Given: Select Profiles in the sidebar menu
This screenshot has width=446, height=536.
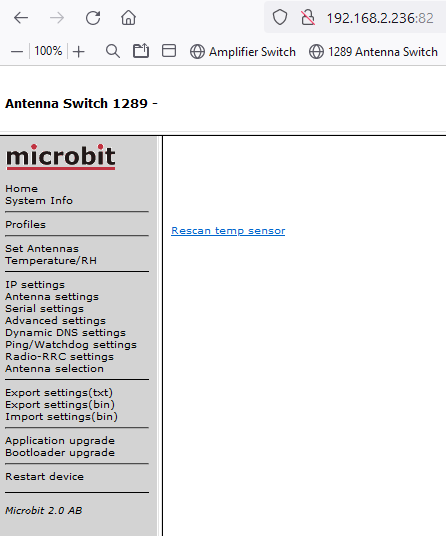Looking at the screenshot, I should pos(26,225).
